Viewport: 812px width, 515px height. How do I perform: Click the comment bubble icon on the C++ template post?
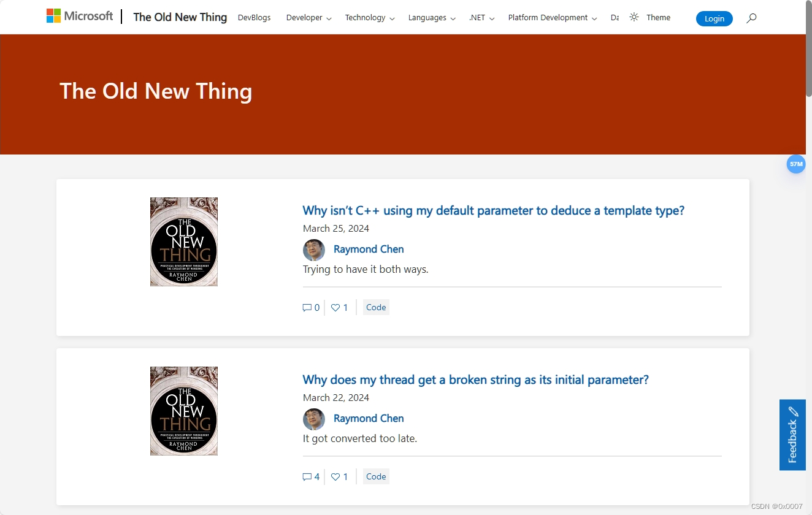coord(307,307)
